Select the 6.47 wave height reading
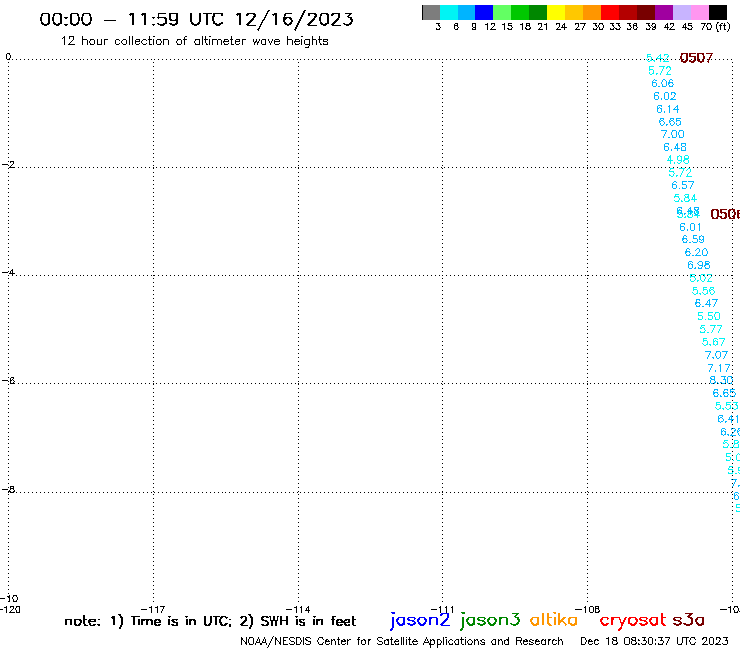The height and width of the screenshot is (650, 740). [706, 304]
